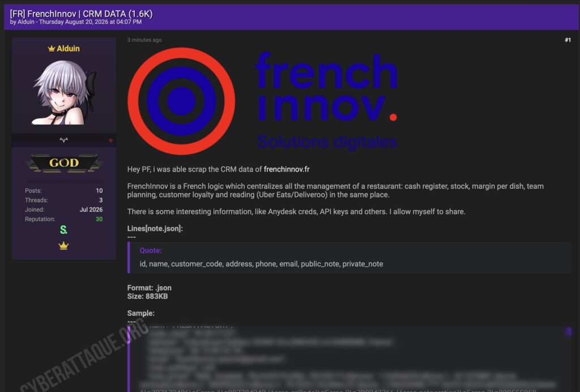Click the 'by Alduin' byline in header
Viewport: 580px width, 392px height.
click(x=22, y=22)
